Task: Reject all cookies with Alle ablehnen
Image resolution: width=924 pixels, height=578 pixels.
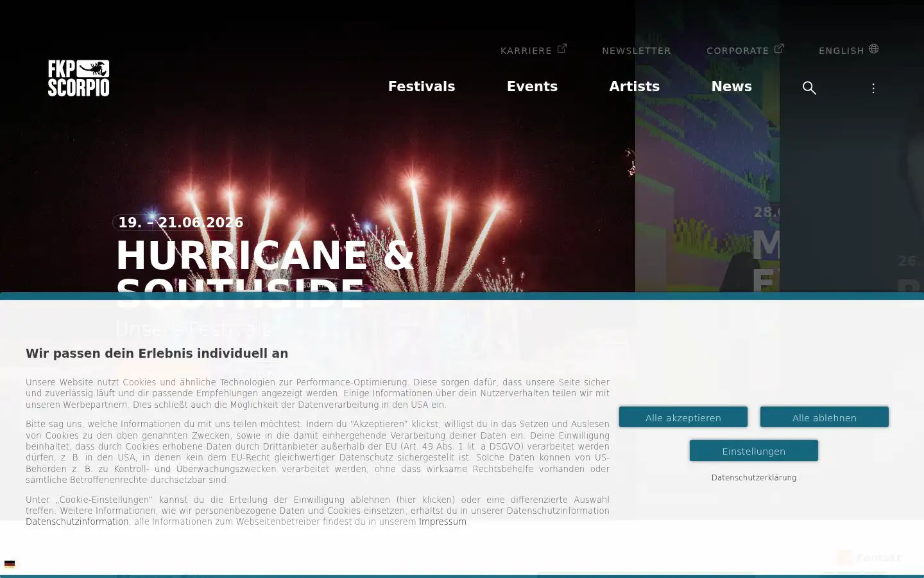Action: (x=825, y=417)
